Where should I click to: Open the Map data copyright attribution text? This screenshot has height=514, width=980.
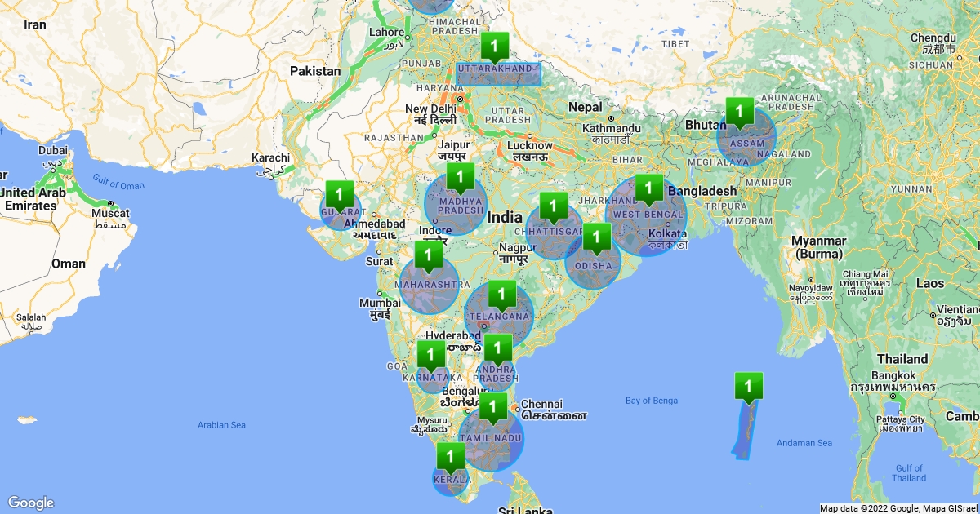point(898,508)
